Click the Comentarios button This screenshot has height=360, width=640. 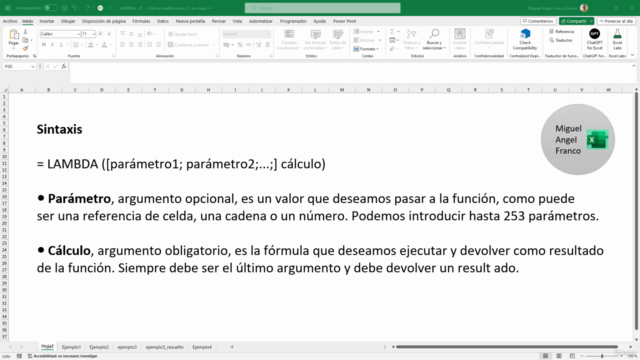[x=538, y=21]
